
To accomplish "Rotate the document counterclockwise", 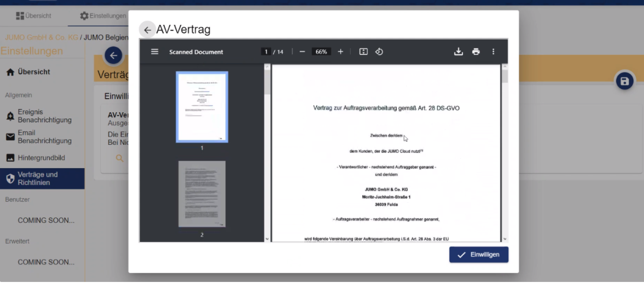I will [x=379, y=52].
